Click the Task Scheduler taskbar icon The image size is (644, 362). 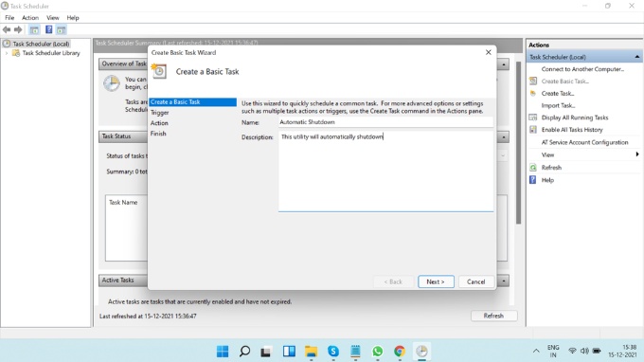pos(421,352)
